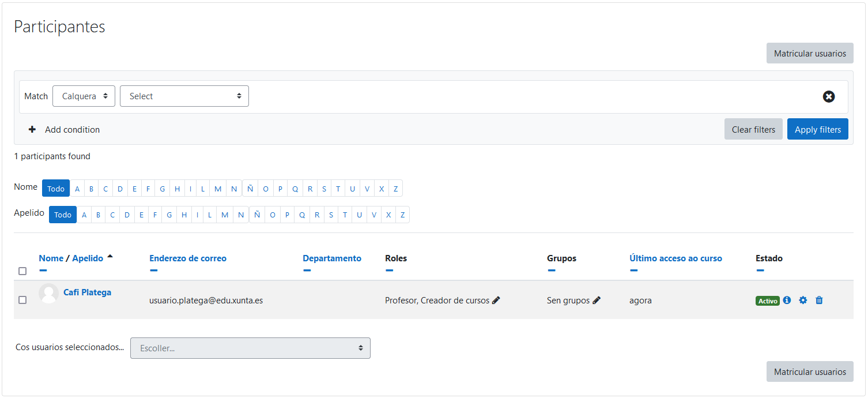
Task: Select the checkbox for Cafi Platega
Action: [22, 300]
